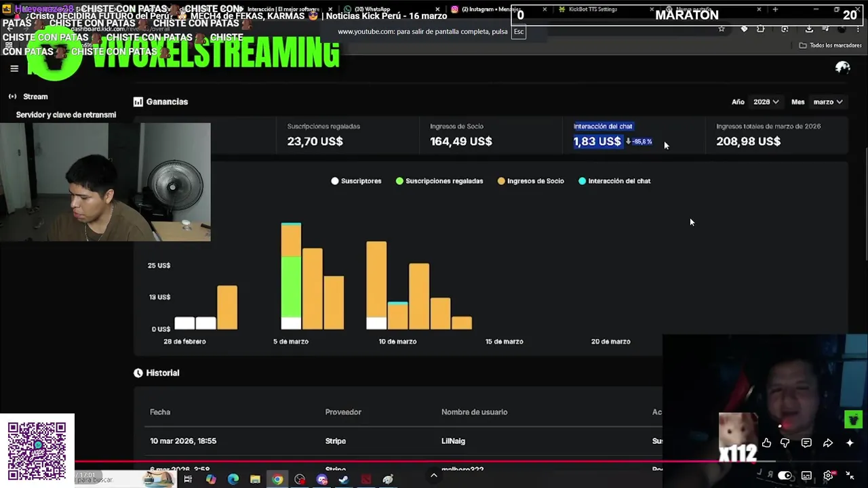
Task: Click the Ganancias chart icon
Action: 138,102
